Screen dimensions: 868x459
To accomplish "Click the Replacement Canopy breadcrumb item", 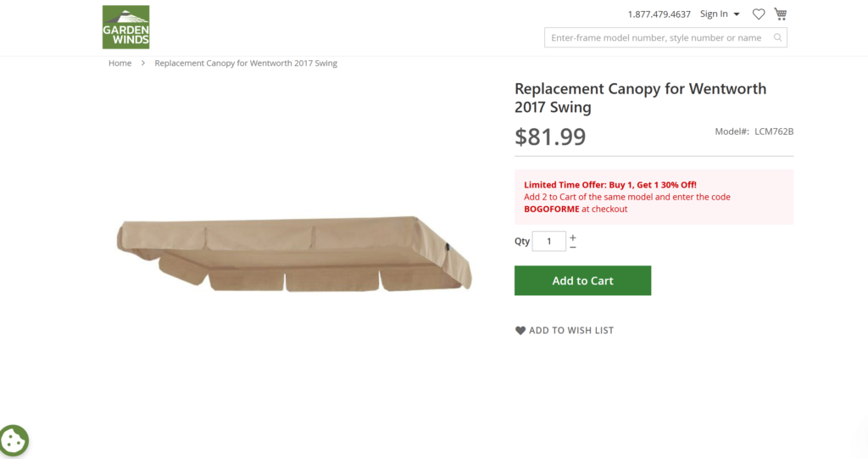I will pyautogui.click(x=246, y=64).
